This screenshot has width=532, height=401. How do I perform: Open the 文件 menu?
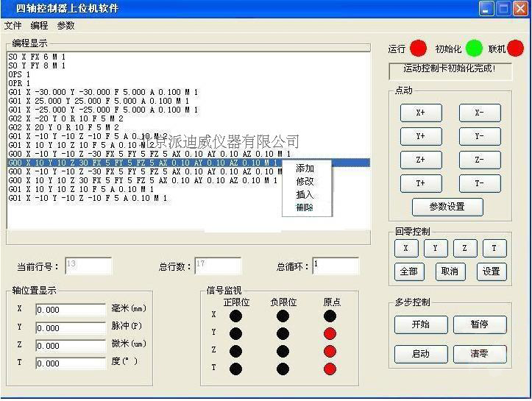(x=13, y=26)
